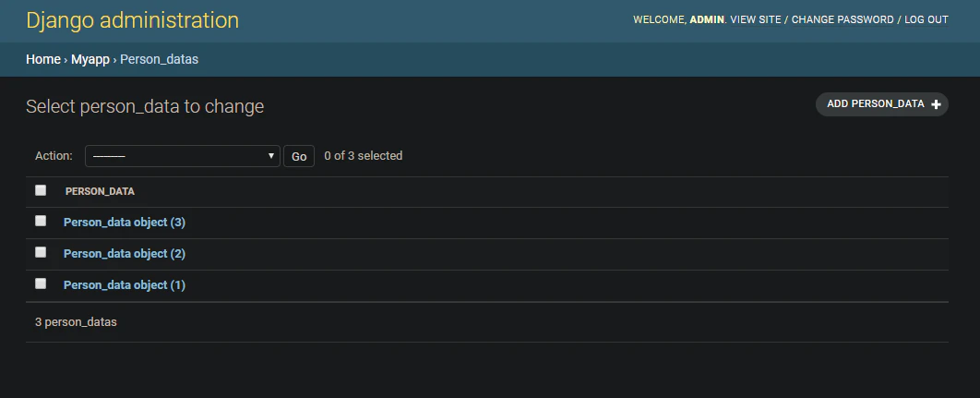
Task: Sort by the PERSON_DATA column header
Action: tap(100, 191)
